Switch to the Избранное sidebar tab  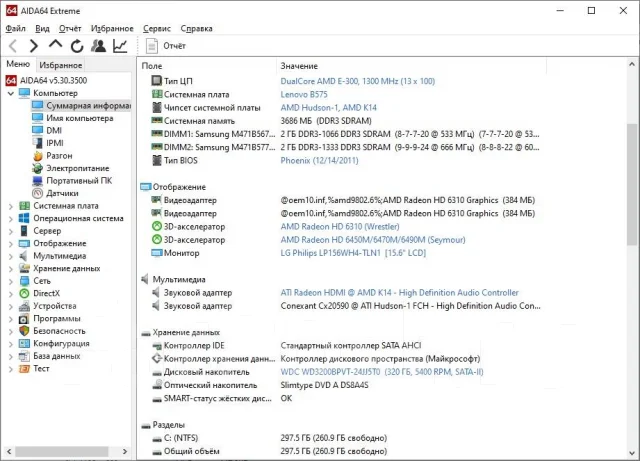61,65
